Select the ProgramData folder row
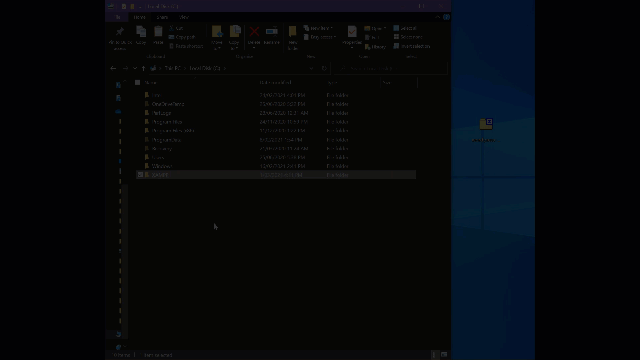 [x=276, y=140]
